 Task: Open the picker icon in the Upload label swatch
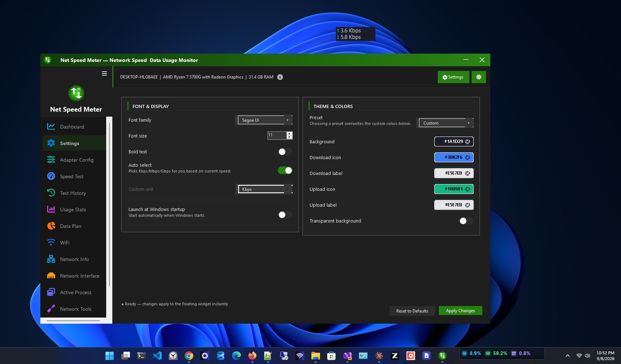tap(468, 205)
